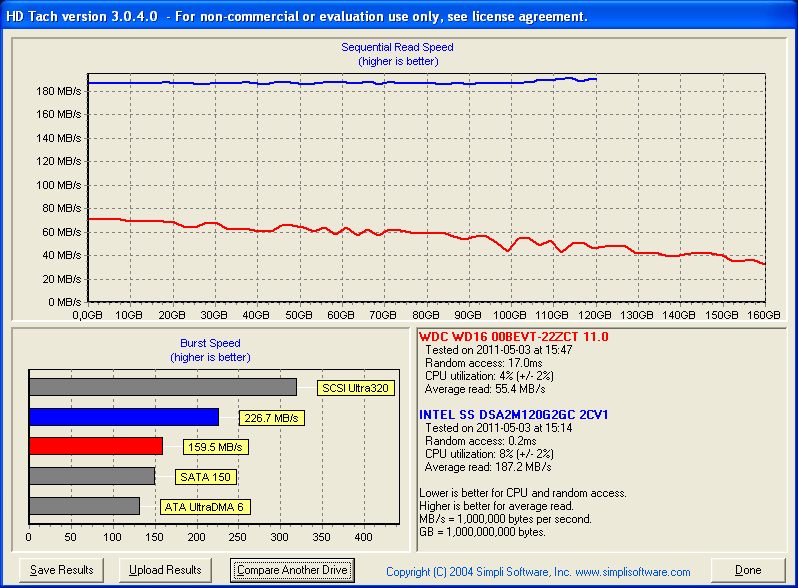The height and width of the screenshot is (588, 798).
Task: Click the WDC WD16 drive heading
Action: [514, 337]
